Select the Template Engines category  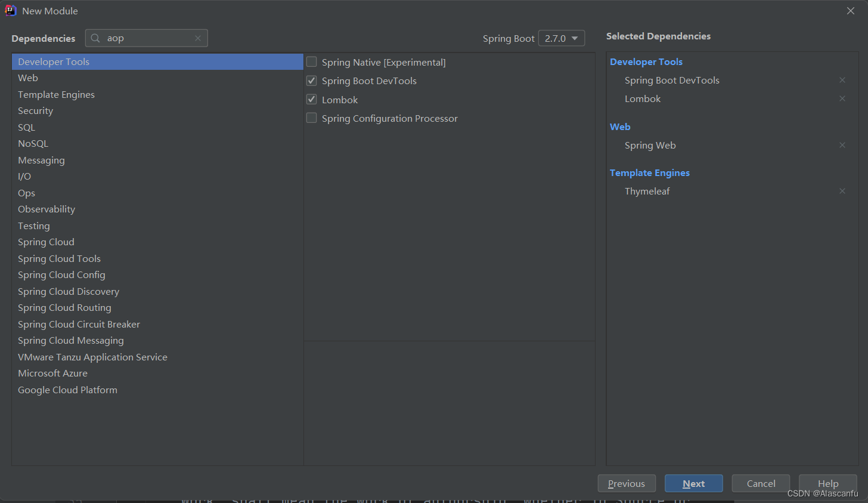click(x=157, y=94)
